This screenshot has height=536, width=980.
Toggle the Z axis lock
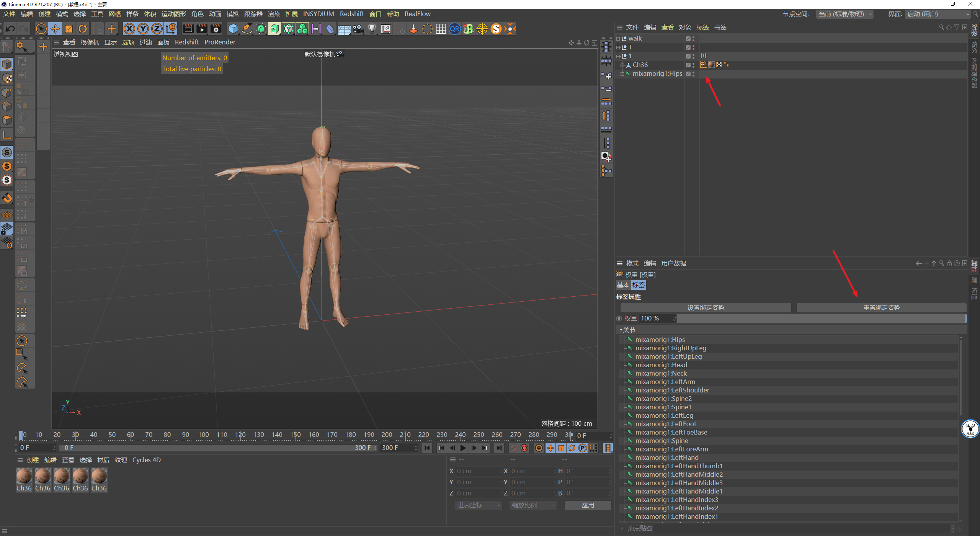[157, 29]
